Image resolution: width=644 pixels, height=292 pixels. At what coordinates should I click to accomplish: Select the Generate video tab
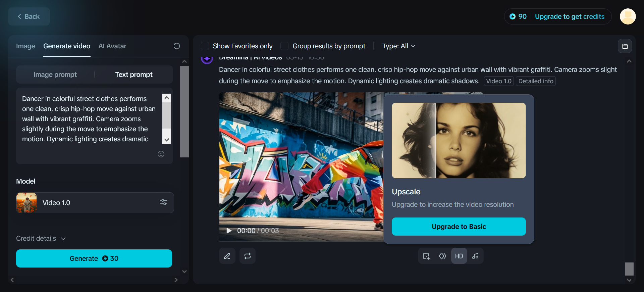[67, 46]
